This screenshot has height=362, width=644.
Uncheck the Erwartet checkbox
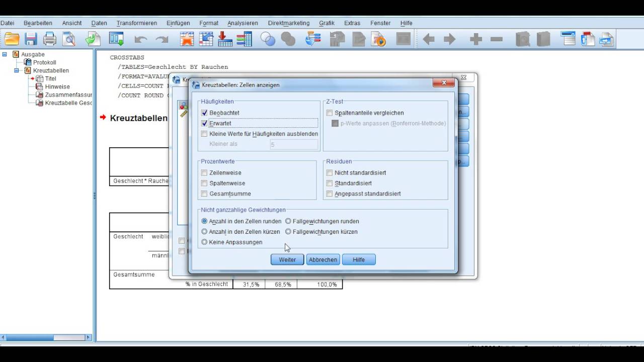[204, 123]
